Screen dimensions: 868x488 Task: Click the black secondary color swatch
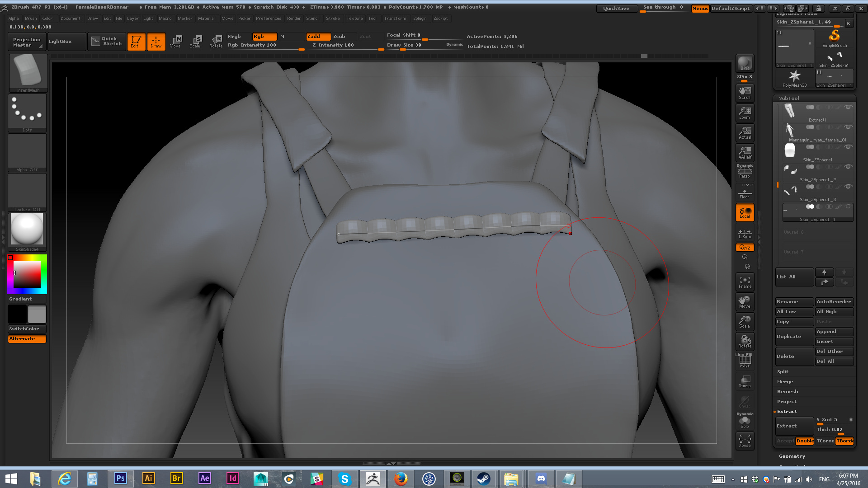click(x=17, y=314)
